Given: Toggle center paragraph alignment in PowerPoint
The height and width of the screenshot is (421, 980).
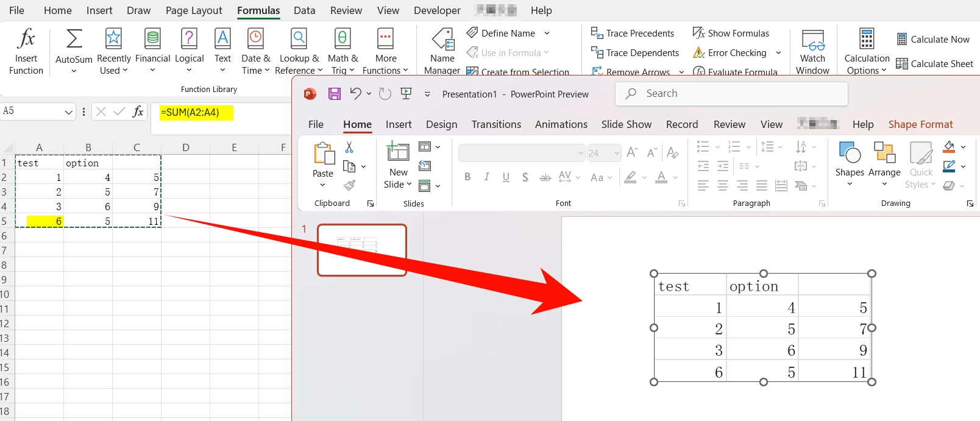Looking at the screenshot, I should pos(723,186).
